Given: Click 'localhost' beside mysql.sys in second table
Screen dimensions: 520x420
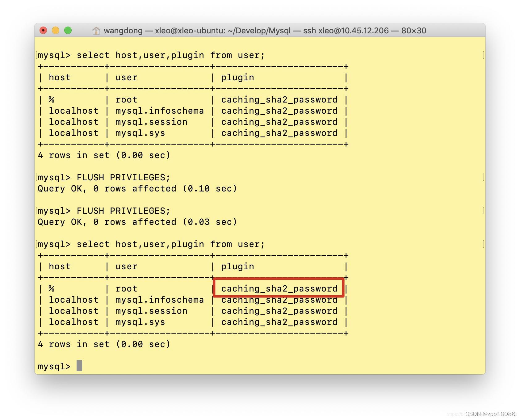Looking at the screenshot, I should click(x=73, y=322).
